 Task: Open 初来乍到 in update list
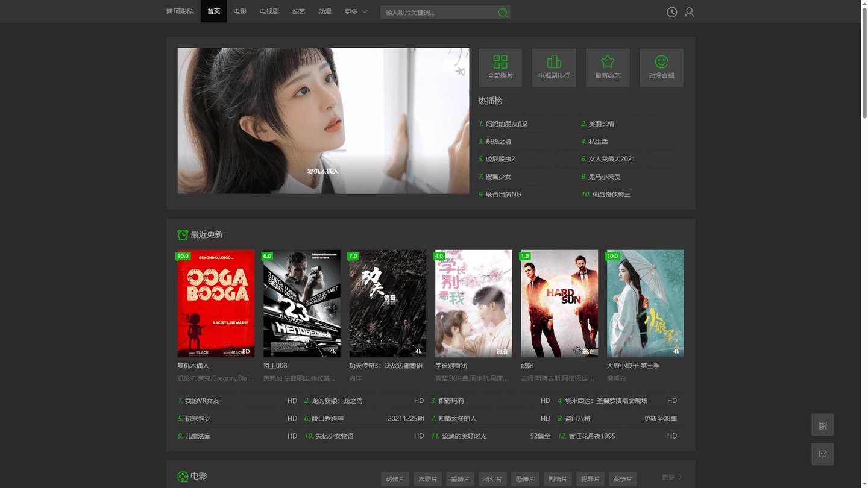point(198,418)
